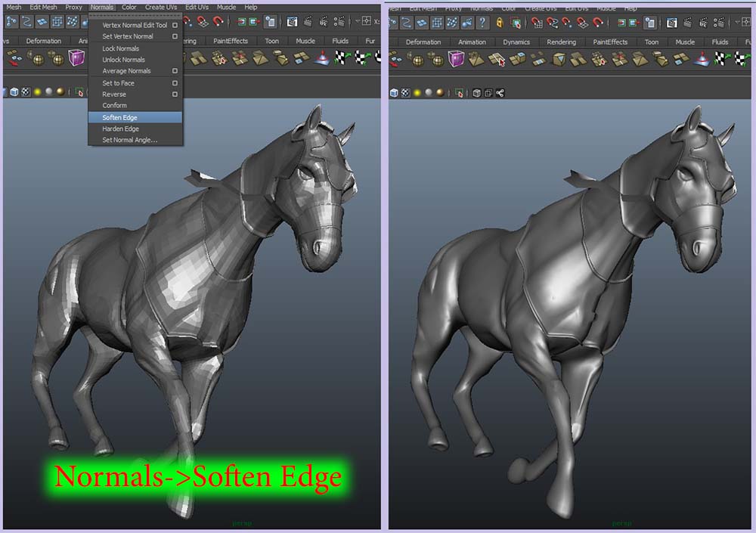Click question mark mask icon in right window
756x533 pixels.
point(482,22)
